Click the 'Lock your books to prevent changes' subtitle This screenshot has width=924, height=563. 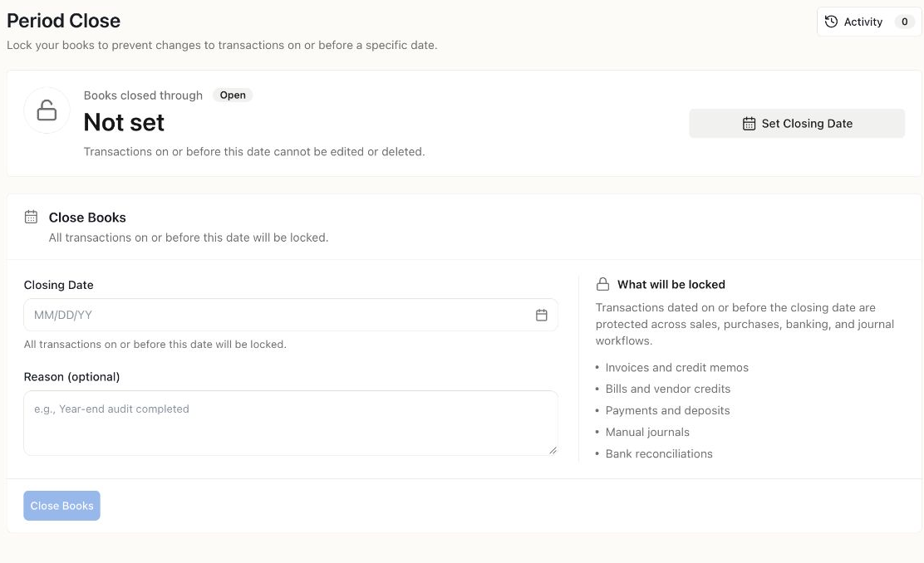pyautogui.click(x=222, y=46)
